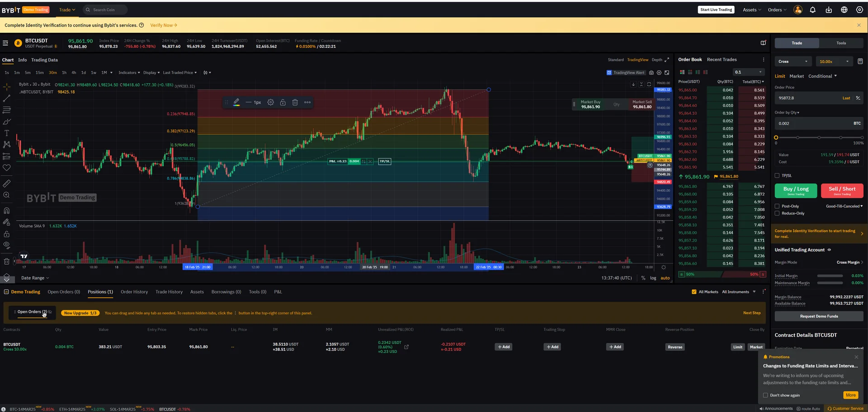Delete the Fibonacci drawing via floating toolbar

(x=295, y=103)
